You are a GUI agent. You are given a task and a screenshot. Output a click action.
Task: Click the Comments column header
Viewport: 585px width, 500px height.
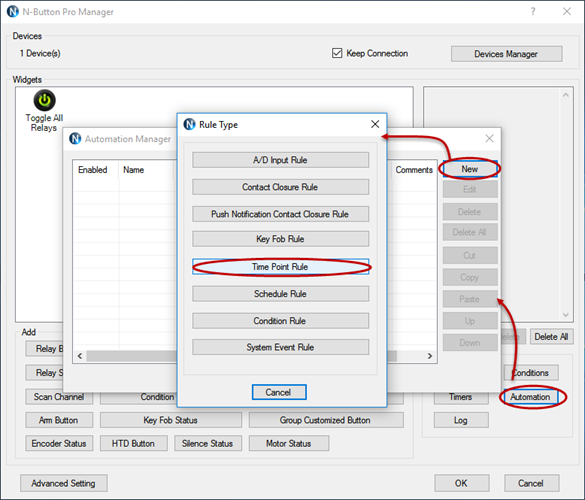(x=414, y=170)
